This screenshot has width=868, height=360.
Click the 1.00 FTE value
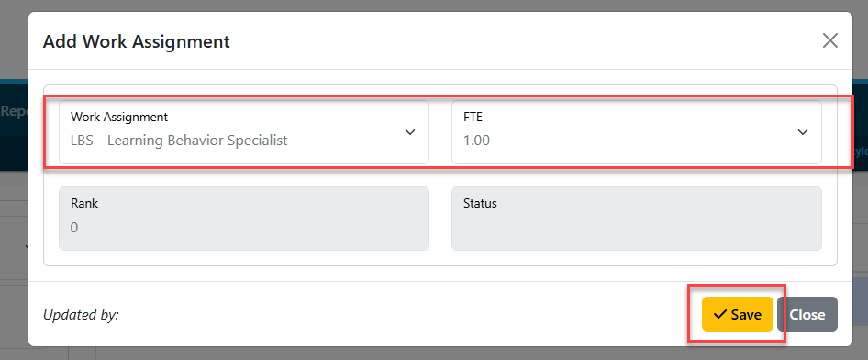click(x=476, y=141)
